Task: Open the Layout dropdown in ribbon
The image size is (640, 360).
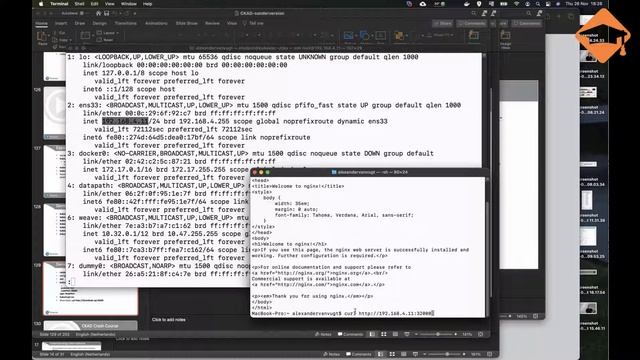Action: tap(108, 33)
